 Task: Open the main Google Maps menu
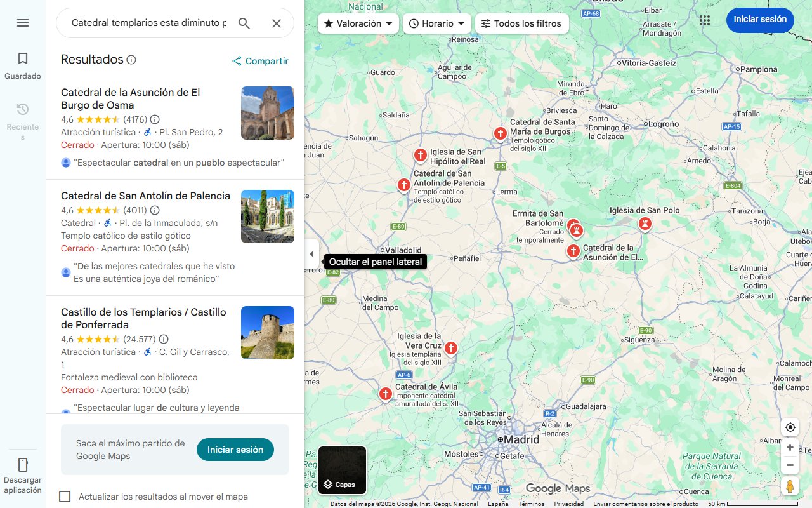tap(23, 23)
